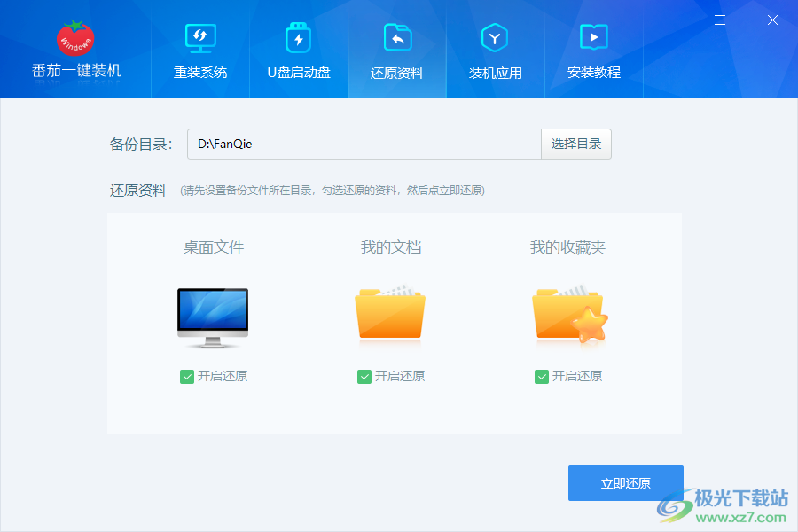The height and width of the screenshot is (532, 798).
Task: Click the 桌面文件 computer monitor icon
Action: coord(213,317)
